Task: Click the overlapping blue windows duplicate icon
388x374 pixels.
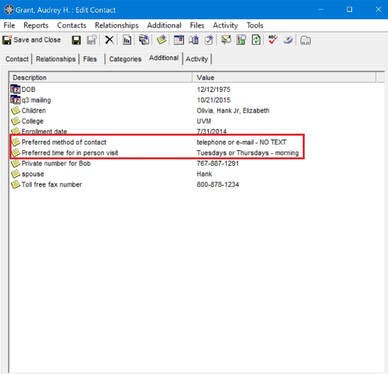Action: coord(144,40)
